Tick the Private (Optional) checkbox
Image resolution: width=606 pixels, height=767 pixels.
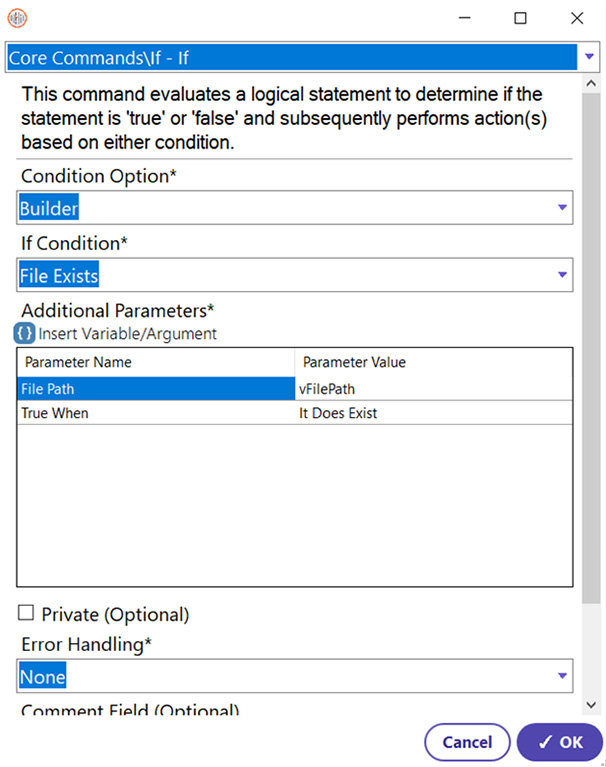click(x=26, y=613)
